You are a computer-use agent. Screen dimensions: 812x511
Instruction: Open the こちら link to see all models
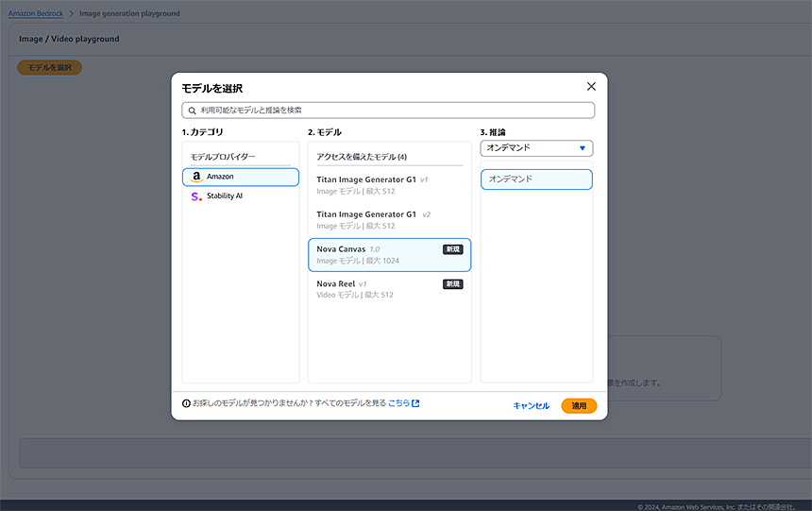[398, 402]
